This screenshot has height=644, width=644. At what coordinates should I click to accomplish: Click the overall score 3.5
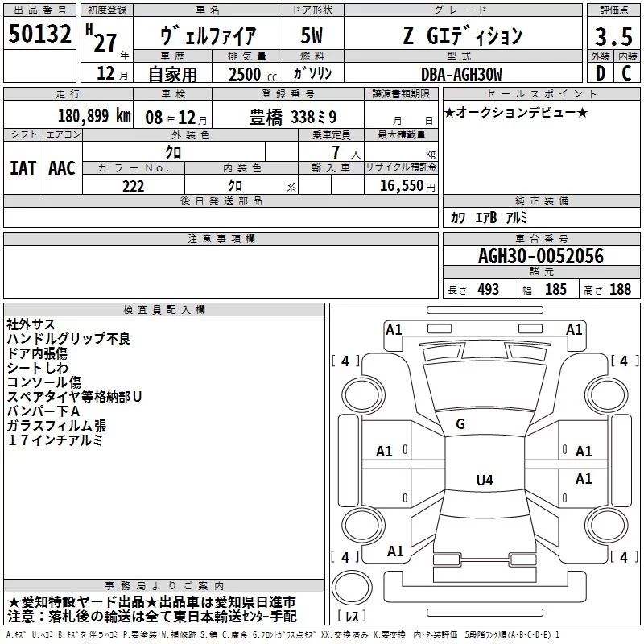[x=613, y=37]
